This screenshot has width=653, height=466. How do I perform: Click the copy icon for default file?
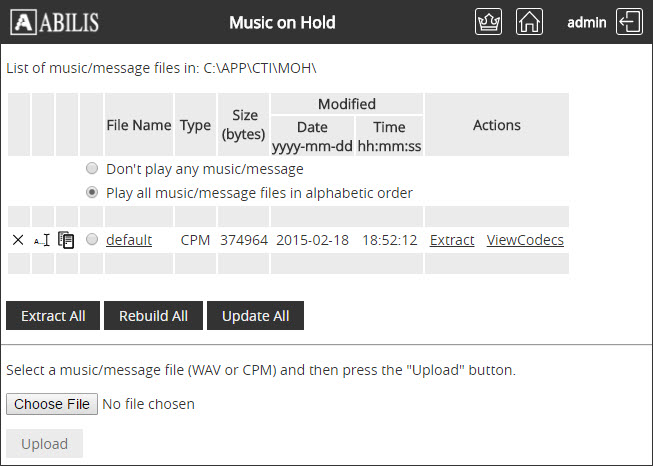[67, 240]
